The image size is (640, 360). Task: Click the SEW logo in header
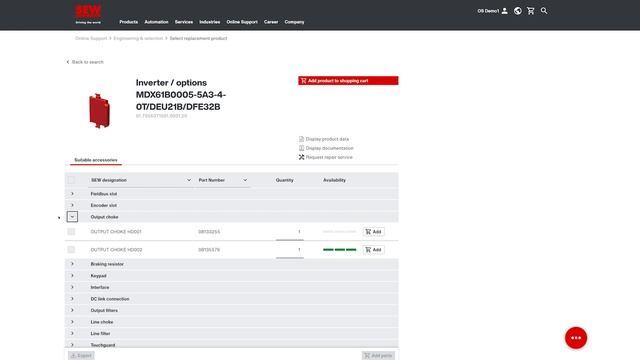[x=88, y=13]
